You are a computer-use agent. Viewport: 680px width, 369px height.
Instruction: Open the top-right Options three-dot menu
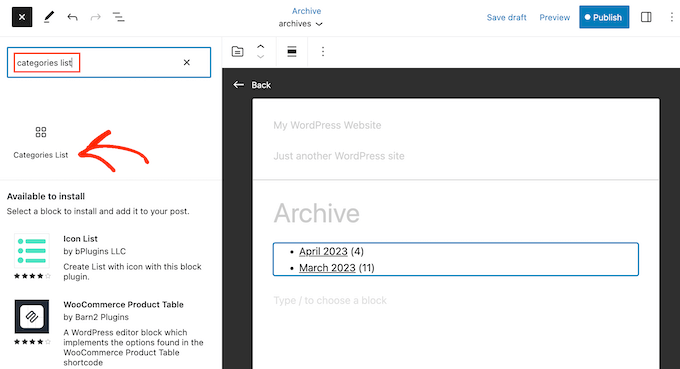671,17
